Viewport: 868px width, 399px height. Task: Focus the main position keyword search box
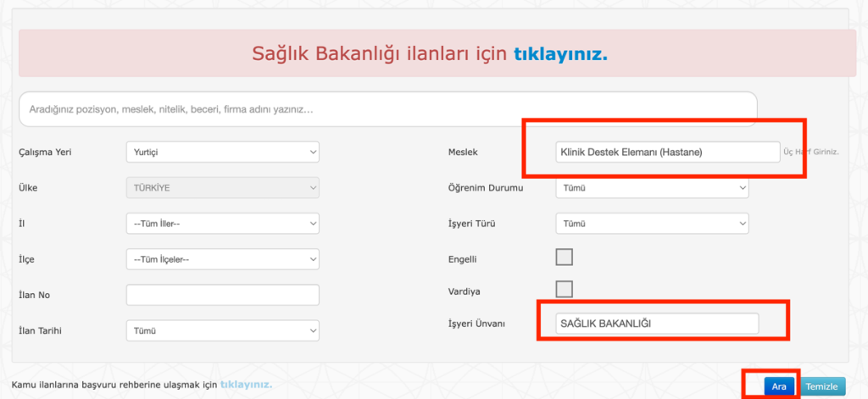(387, 109)
